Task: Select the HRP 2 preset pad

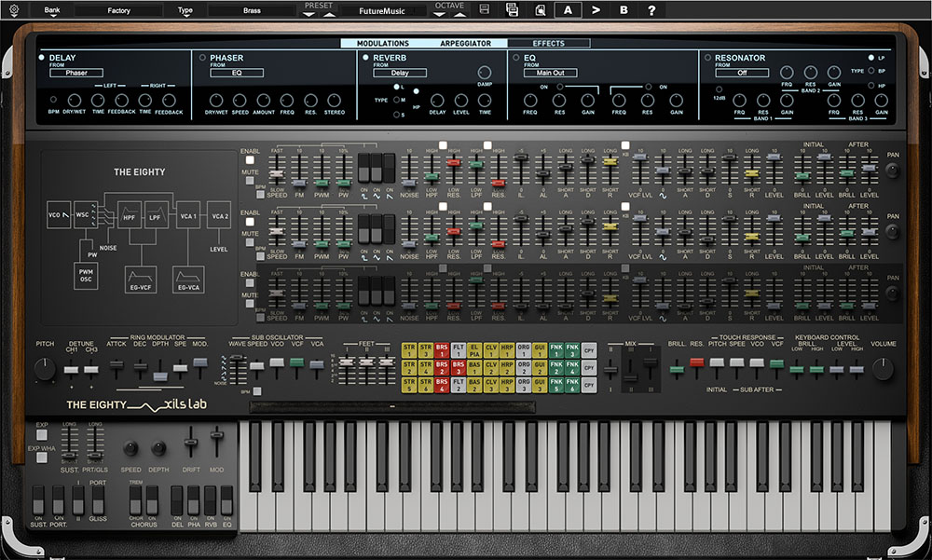Action: point(507,367)
